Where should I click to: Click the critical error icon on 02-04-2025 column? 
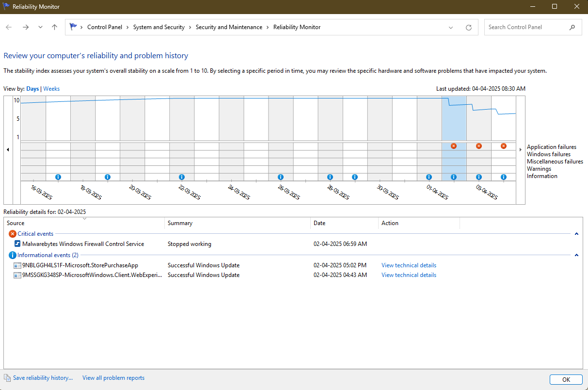(454, 146)
